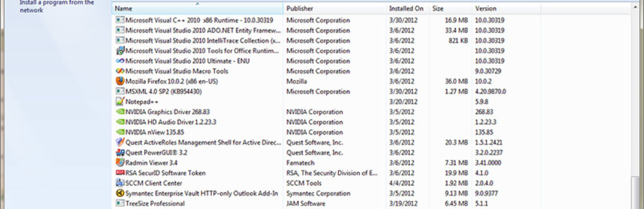644x209 pixels.
Task: Click the Mozilla Firefox 10.0.2 icon
Action: (120, 82)
